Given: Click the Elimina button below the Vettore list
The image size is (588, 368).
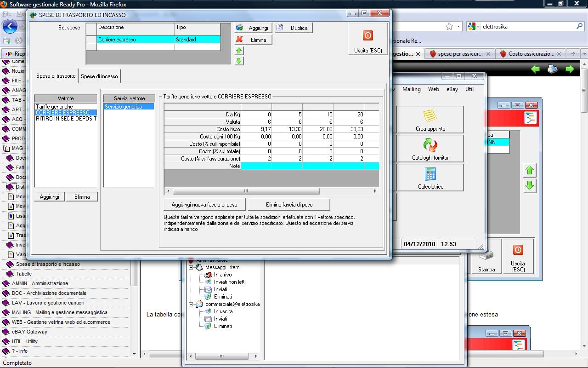Looking at the screenshot, I should point(82,197).
